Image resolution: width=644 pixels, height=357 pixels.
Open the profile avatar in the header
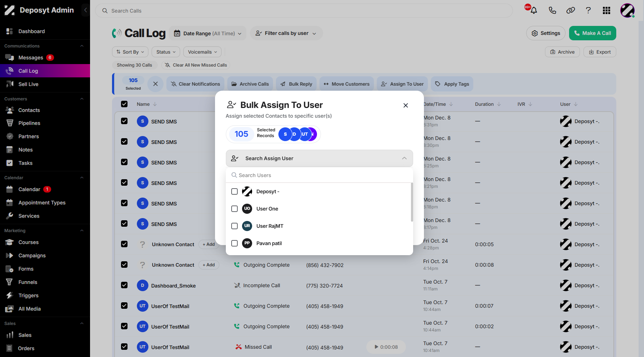coord(627,10)
